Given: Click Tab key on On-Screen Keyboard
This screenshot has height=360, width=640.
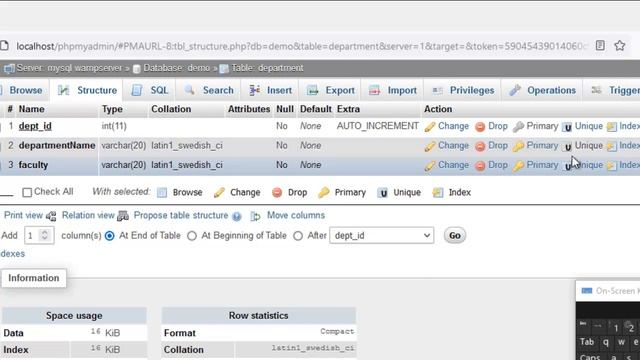Looking at the screenshot, I should point(587,342).
